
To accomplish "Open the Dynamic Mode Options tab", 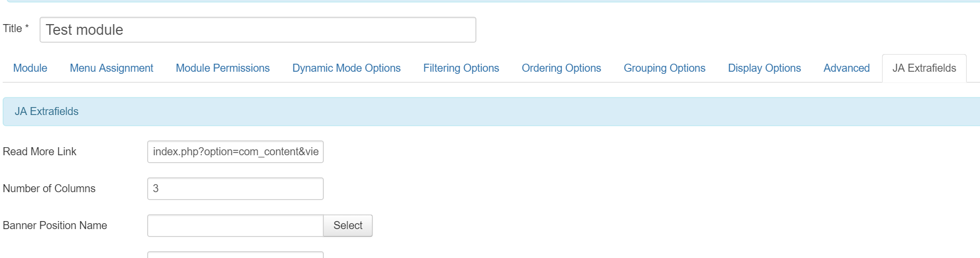I will click(346, 68).
